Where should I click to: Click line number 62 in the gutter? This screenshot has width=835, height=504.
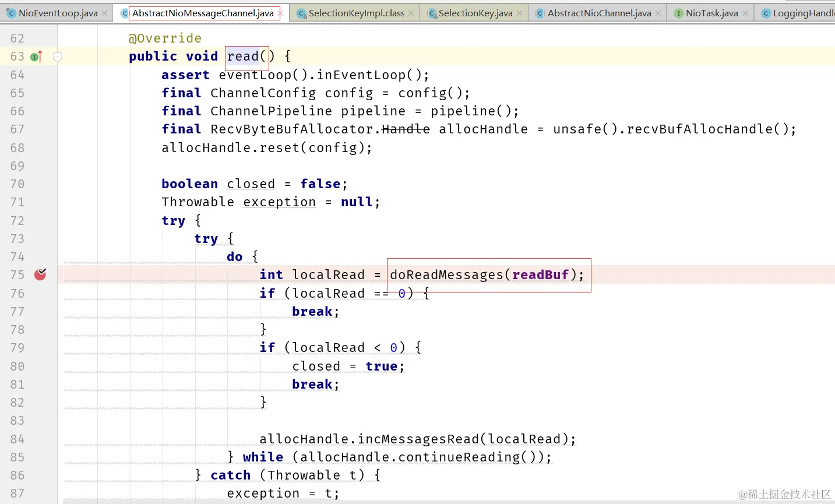pyautogui.click(x=17, y=38)
